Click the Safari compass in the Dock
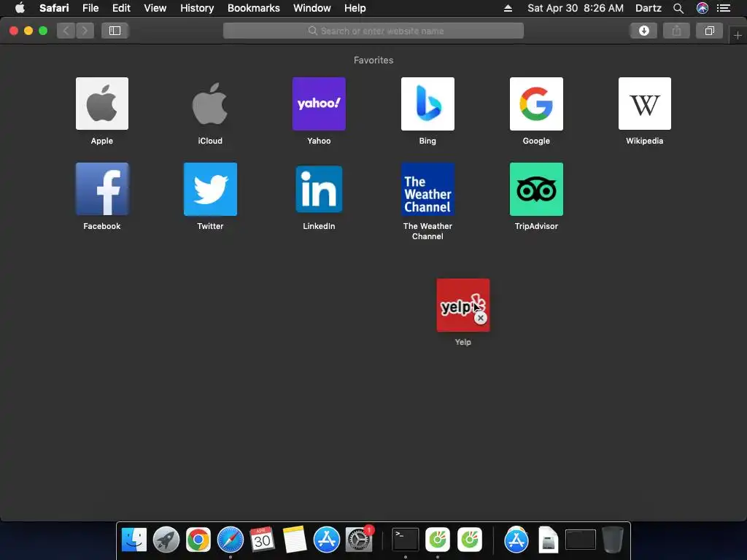This screenshot has height=560, width=747. click(230, 540)
